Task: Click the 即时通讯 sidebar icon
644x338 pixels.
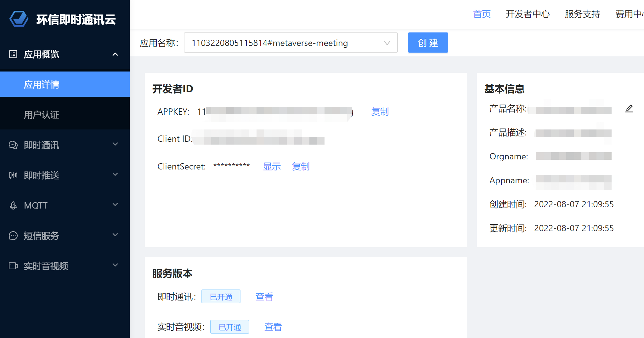Action: pos(13,145)
